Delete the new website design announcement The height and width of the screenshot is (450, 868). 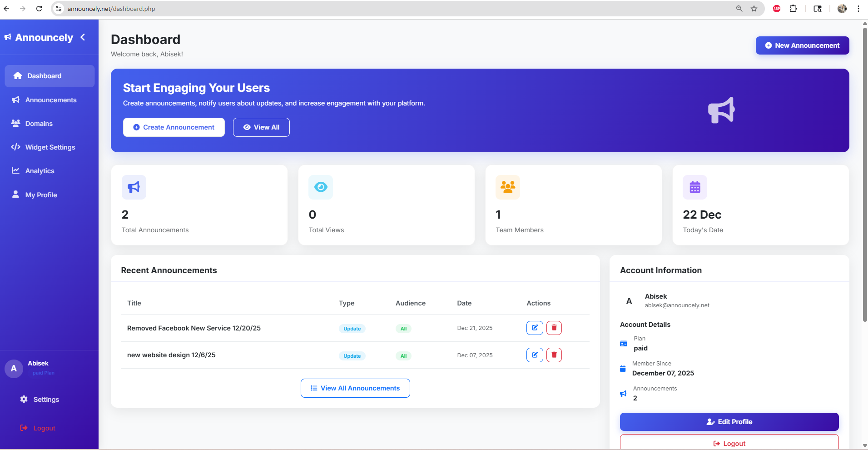click(x=554, y=355)
